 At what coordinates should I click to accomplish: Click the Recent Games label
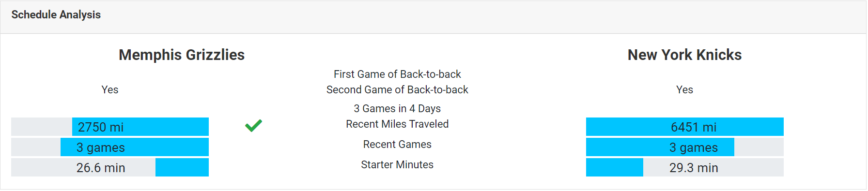[397, 144]
